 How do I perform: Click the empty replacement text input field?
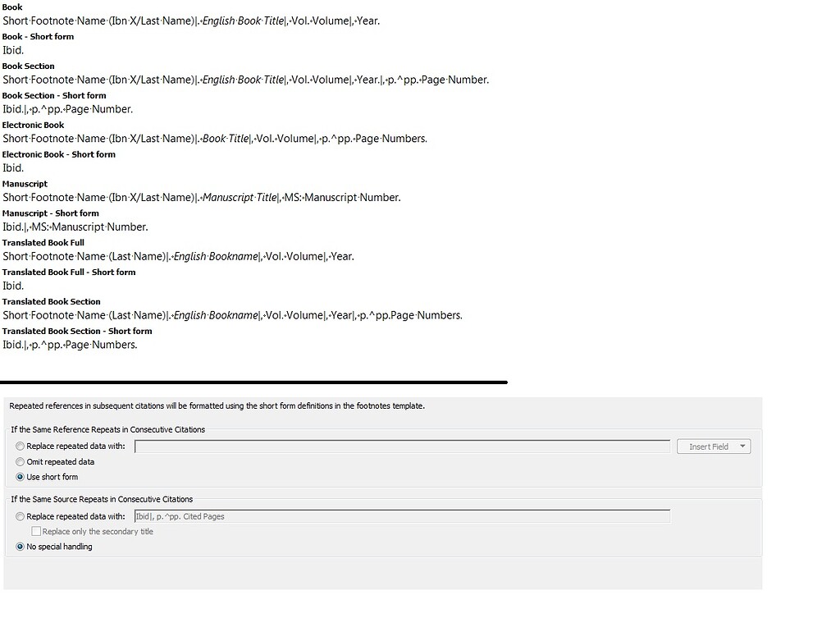tap(402, 446)
